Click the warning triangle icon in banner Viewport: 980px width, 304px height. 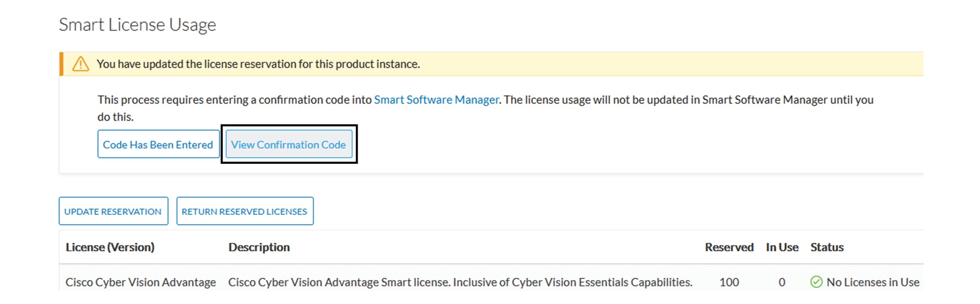point(81,64)
